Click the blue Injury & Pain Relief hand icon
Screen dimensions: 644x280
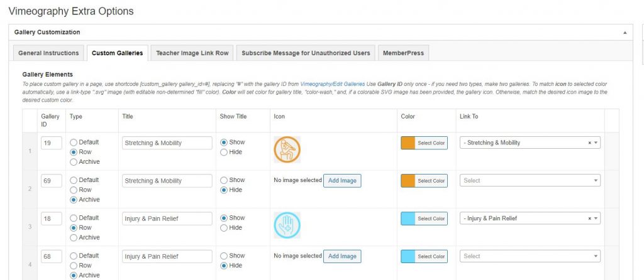(x=287, y=225)
